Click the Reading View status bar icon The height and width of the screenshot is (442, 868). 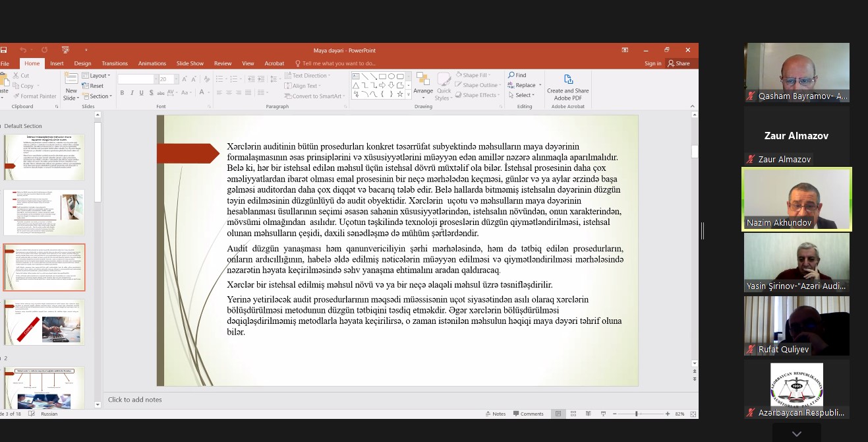[x=588, y=414]
